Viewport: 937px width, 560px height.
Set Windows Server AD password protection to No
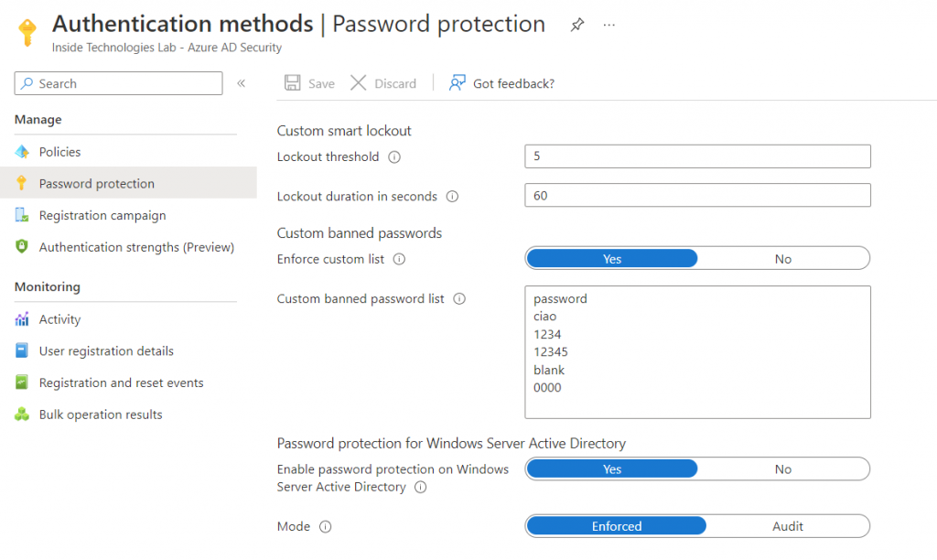[783, 469]
